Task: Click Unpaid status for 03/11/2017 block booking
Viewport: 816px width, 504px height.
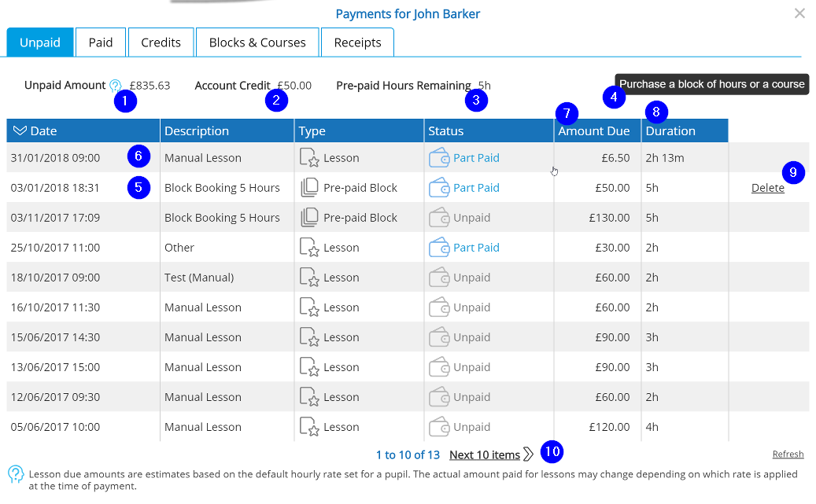Action: coord(471,218)
